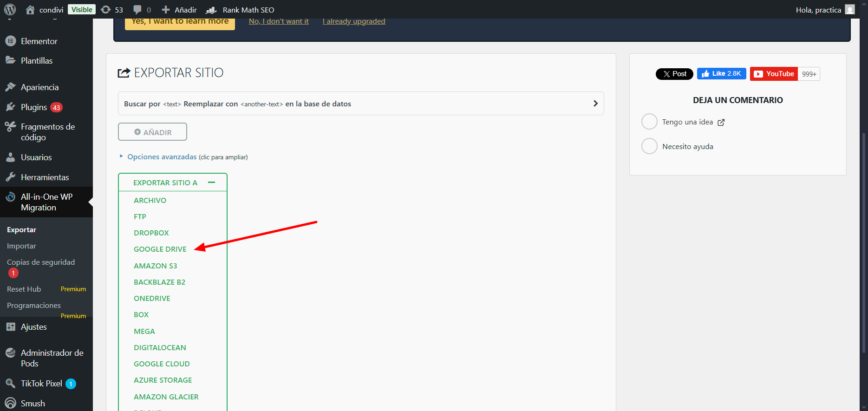Click the Administrador de Pods icon
The width and height of the screenshot is (868, 411).
[x=10, y=353]
